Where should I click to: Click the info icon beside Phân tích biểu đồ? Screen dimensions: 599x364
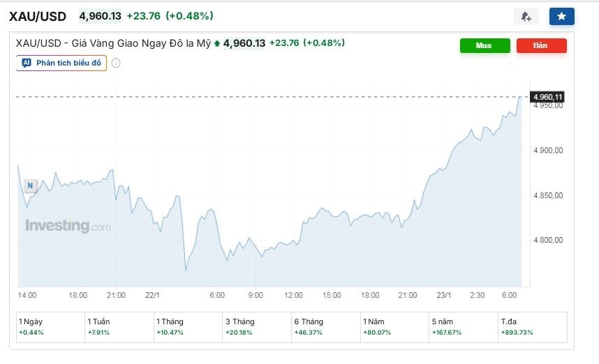[x=116, y=63]
